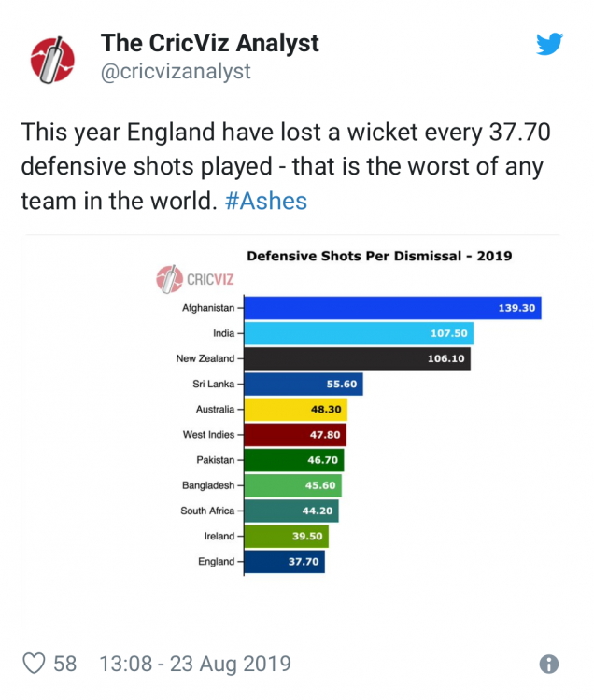Open The CricViz Analyst profile name

coord(210,43)
